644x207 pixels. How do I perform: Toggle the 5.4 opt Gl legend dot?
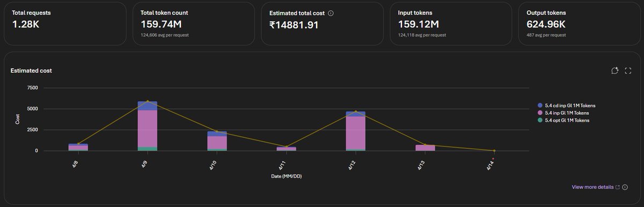pos(539,121)
